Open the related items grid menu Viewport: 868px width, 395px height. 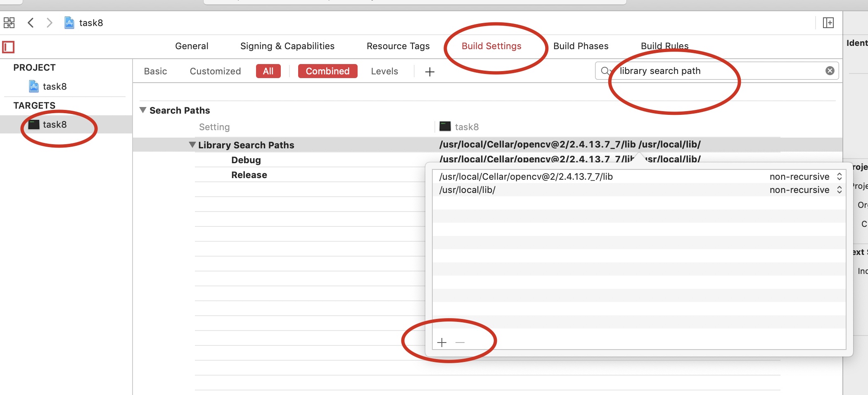pyautogui.click(x=9, y=23)
